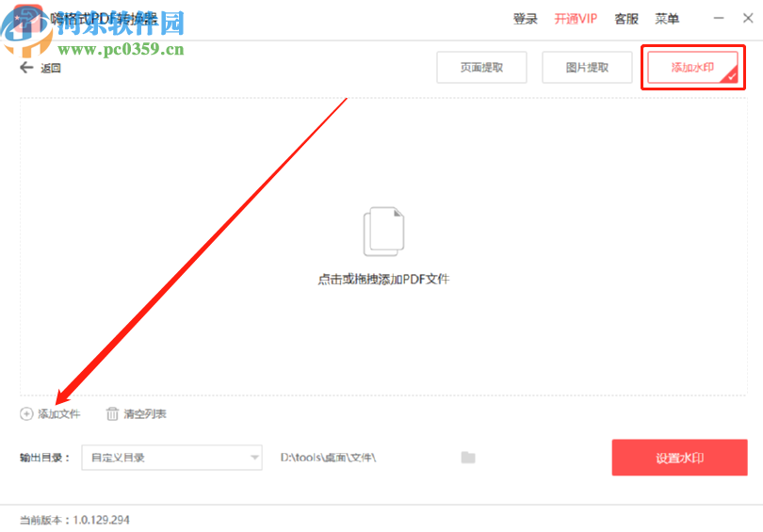Open the output folder browse icon
763x532 pixels.
[468, 457]
